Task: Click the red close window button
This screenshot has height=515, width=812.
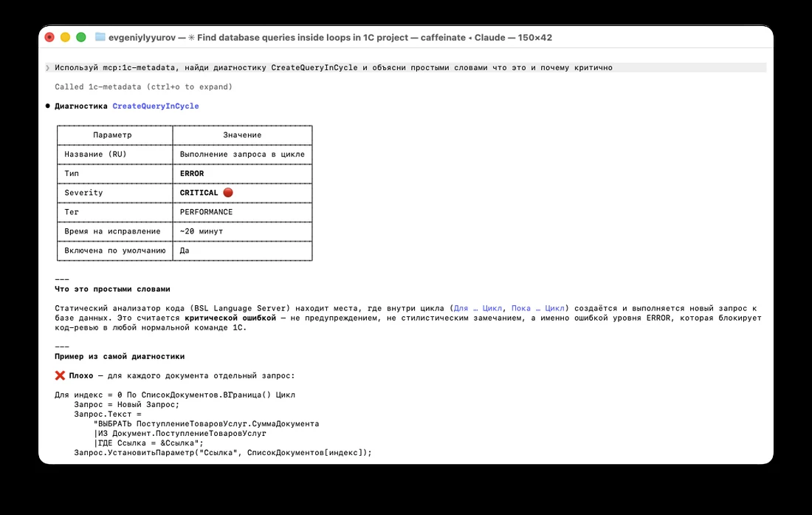Action: pyautogui.click(x=49, y=37)
